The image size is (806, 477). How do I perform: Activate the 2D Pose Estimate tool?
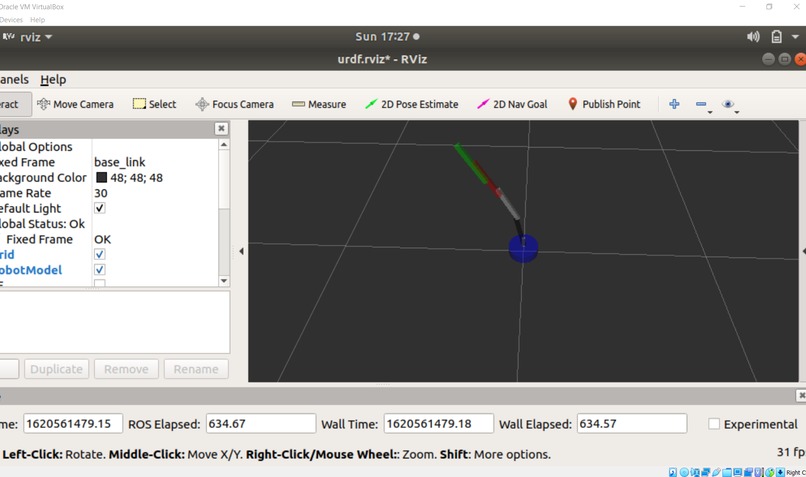click(412, 104)
